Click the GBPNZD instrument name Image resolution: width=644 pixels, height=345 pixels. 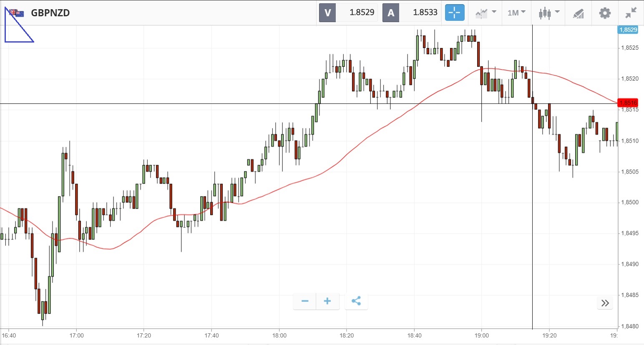click(x=50, y=13)
